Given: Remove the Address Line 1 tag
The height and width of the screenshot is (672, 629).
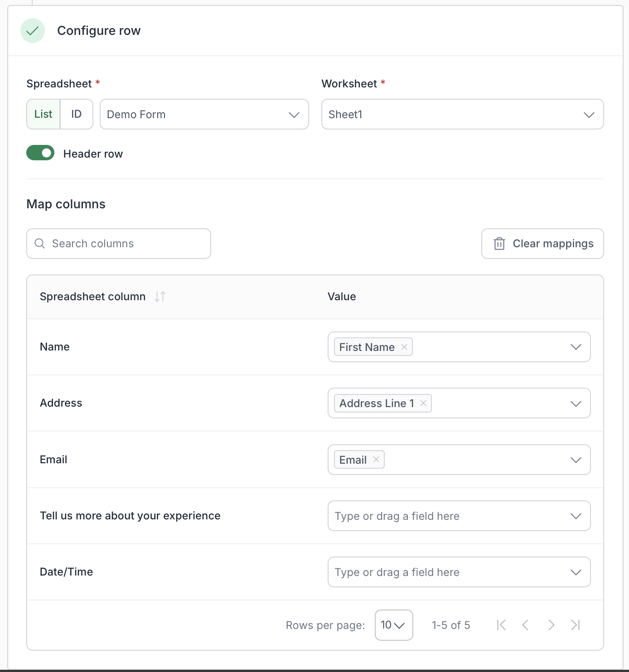Looking at the screenshot, I should [423, 403].
